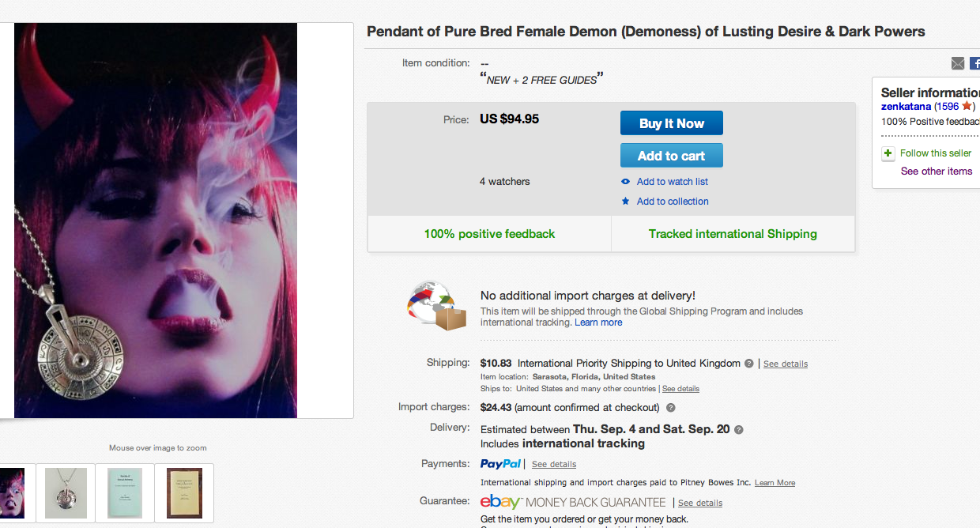Click the main demoness product image
The width and height of the screenshot is (980, 528).
156,220
